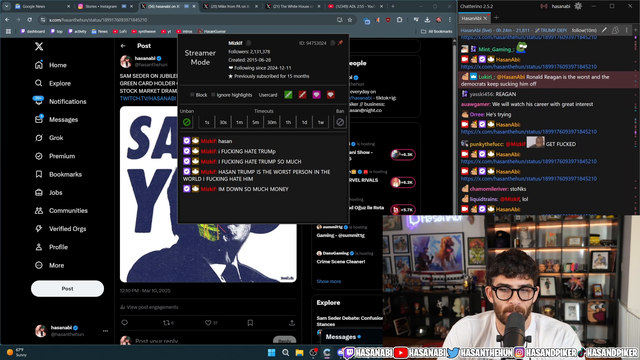Add a new Chatterino tab
The image size is (640, 360).
pyautogui.click(x=496, y=18)
